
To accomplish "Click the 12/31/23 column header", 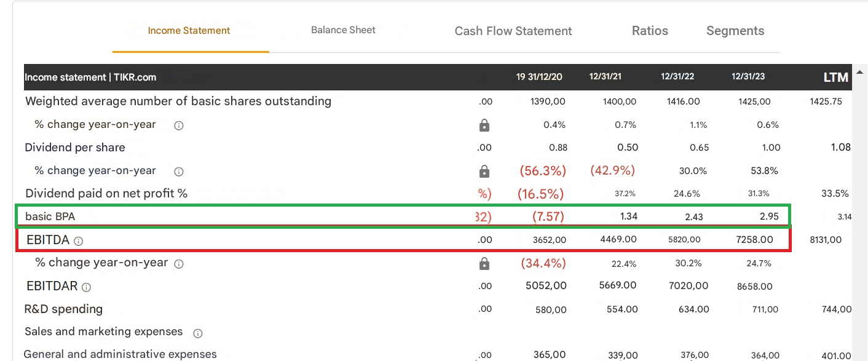I will point(748,77).
